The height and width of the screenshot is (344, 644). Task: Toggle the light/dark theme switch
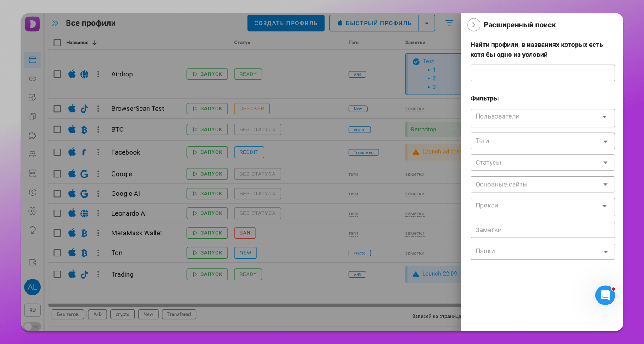click(x=33, y=326)
